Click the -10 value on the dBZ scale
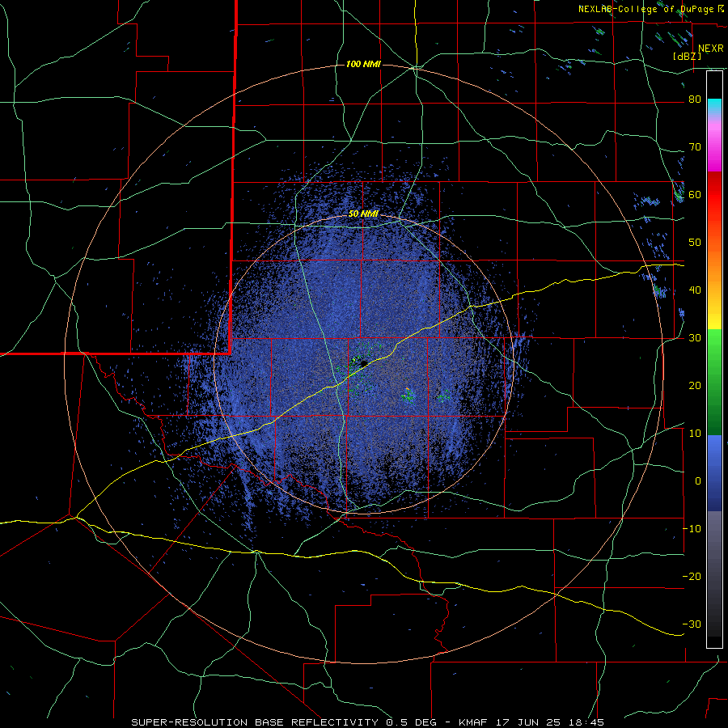Viewport: 728px width, 728px height. [692, 528]
